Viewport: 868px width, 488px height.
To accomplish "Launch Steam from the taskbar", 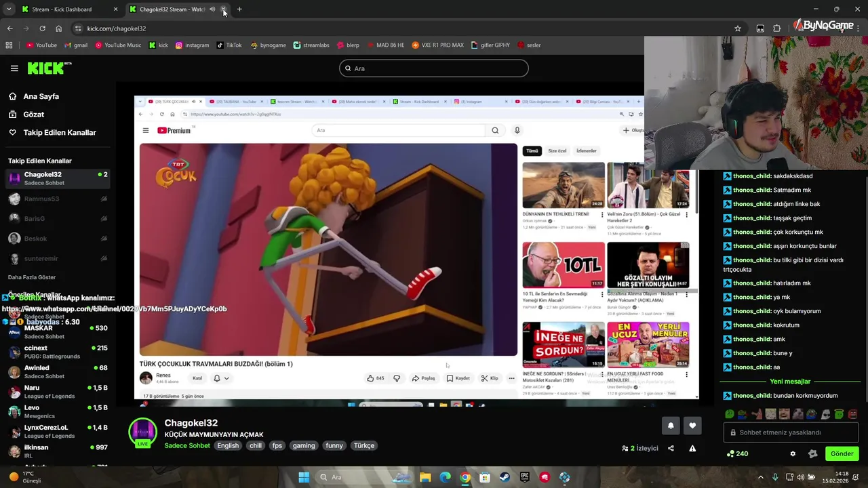I will (x=505, y=477).
